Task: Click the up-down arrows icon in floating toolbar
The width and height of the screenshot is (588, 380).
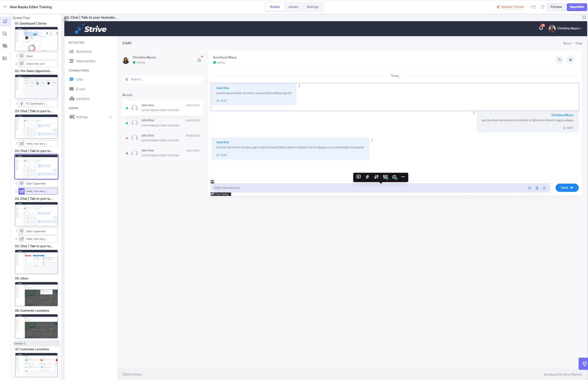Action: click(x=376, y=177)
